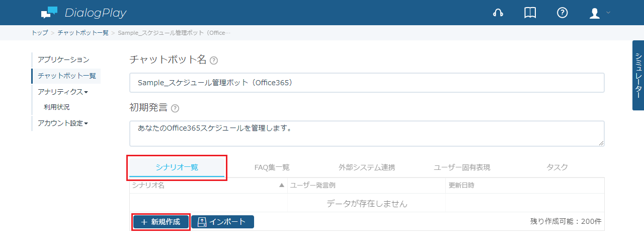
Task: Click help icon beside 初期発言
Action: tap(175, 108)
